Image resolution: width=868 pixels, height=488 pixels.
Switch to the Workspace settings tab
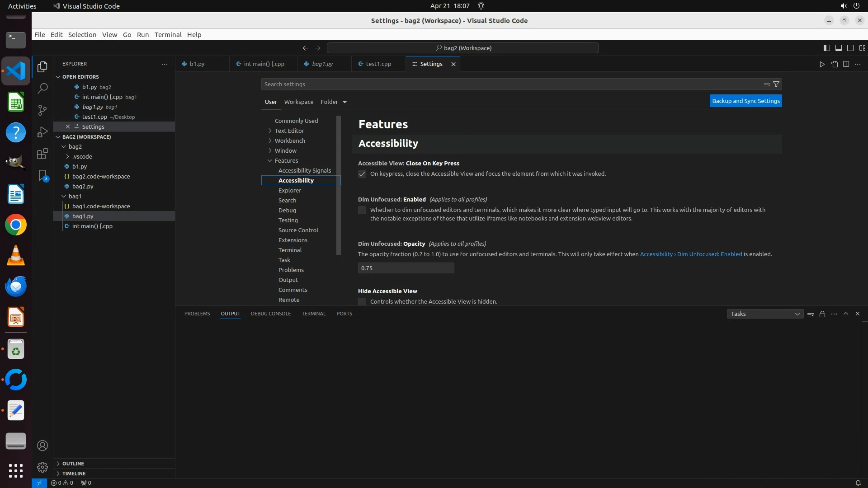pyautogui.click(x=298, y=102)
